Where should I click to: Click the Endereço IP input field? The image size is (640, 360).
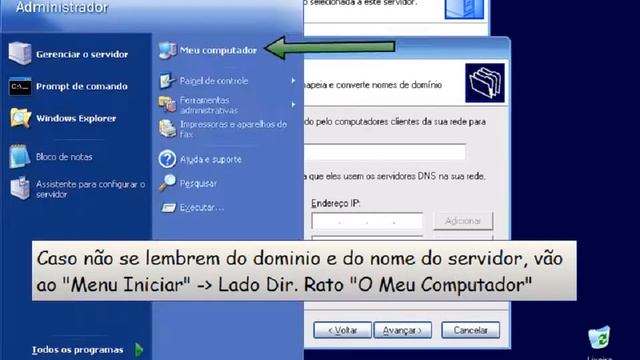(367, 221)
